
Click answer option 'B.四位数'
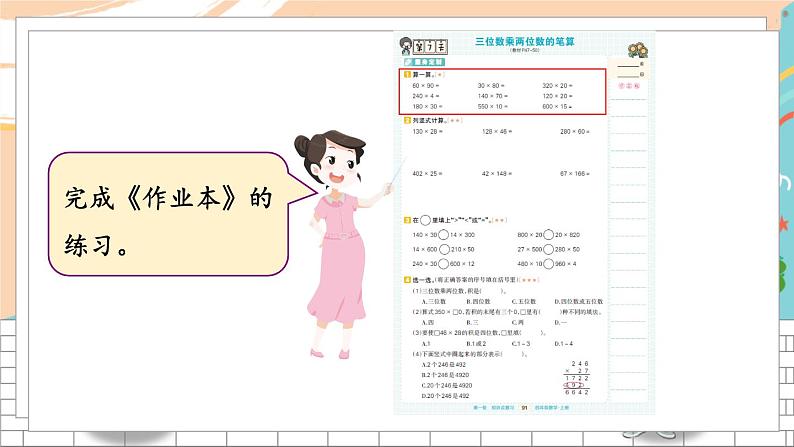tap(478, 301)
